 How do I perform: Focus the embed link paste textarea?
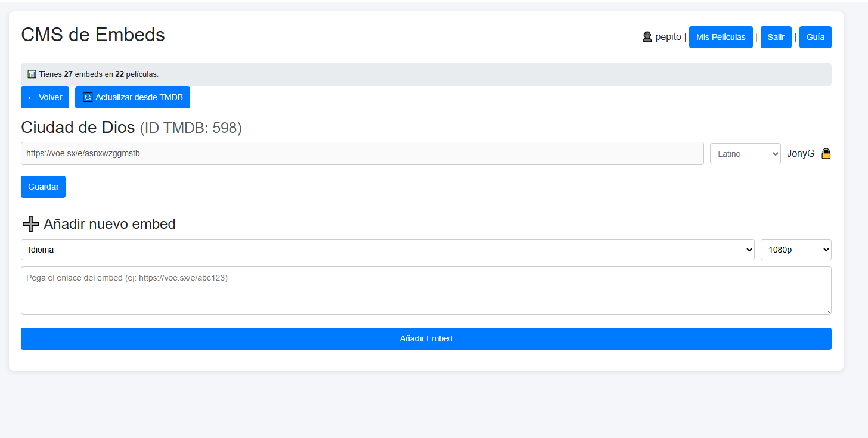point(426,290)
